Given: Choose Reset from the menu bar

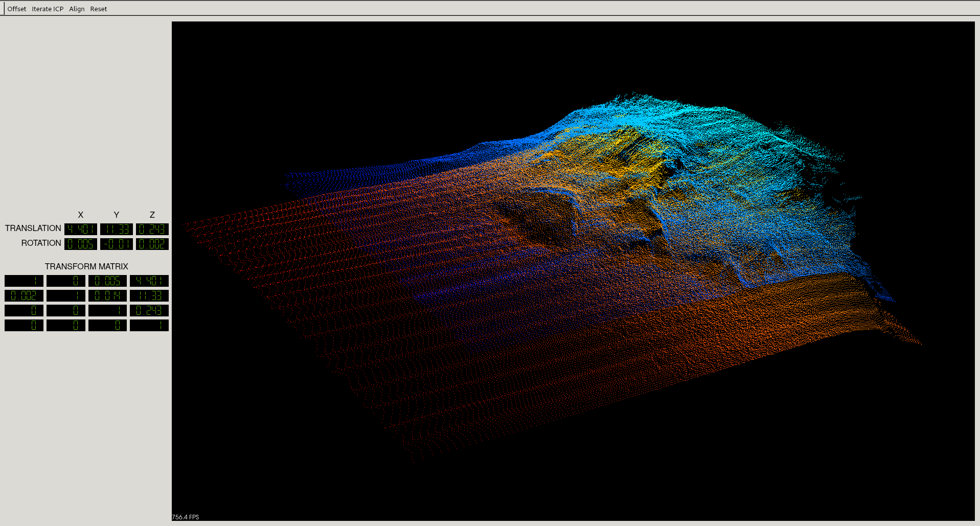Looking at the screenshot, I should (99, 9).
